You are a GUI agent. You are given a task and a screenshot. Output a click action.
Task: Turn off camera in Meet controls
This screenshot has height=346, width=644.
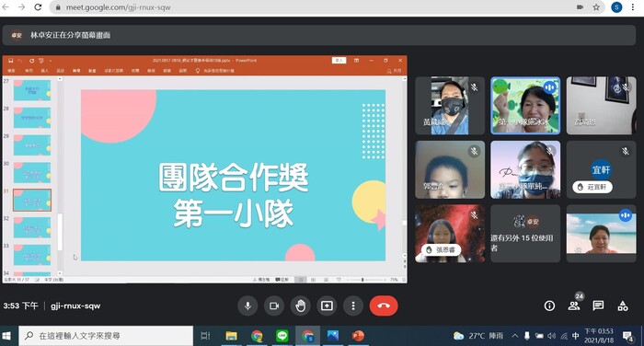[274, 306]
